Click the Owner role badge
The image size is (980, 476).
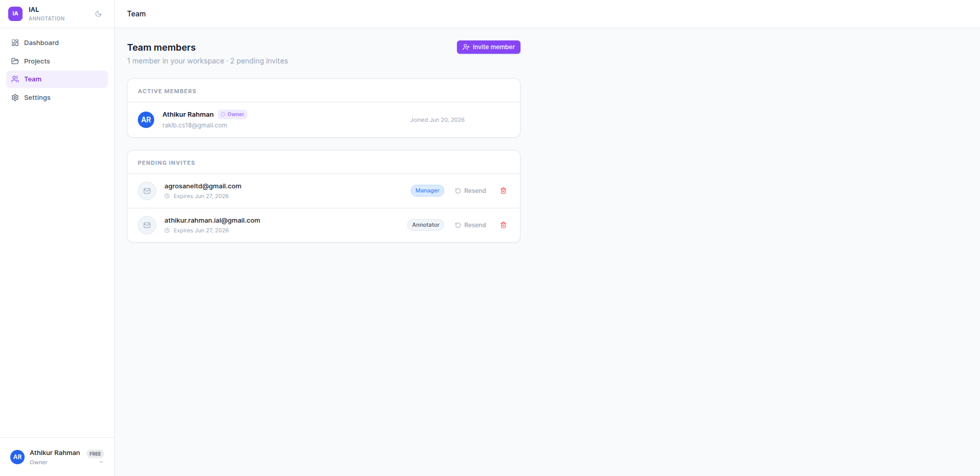[233, 115]
